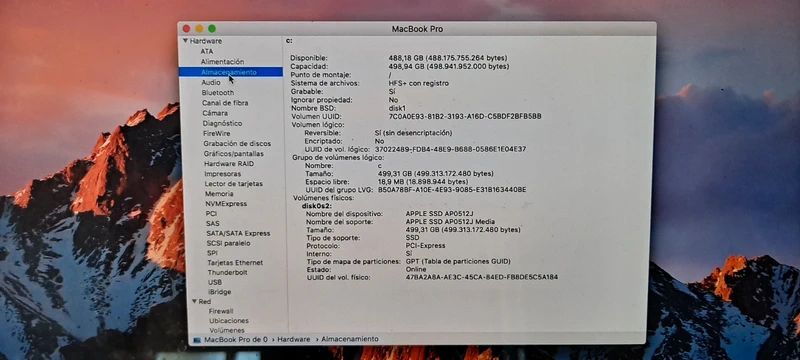Click '18,9 MB' free space value
This screenshot has width=800, height=360.
pyautogui.click(x=422, y=182)
